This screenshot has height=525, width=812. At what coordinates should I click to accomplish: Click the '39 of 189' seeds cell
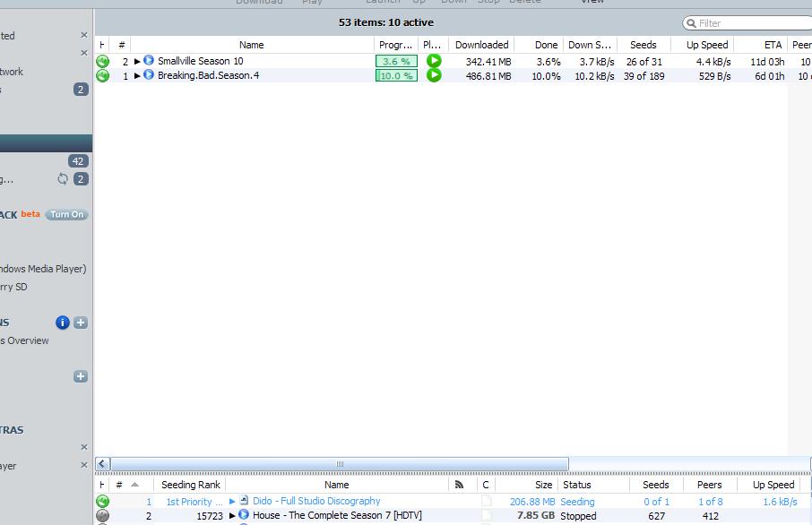click(x=644, y=76)
